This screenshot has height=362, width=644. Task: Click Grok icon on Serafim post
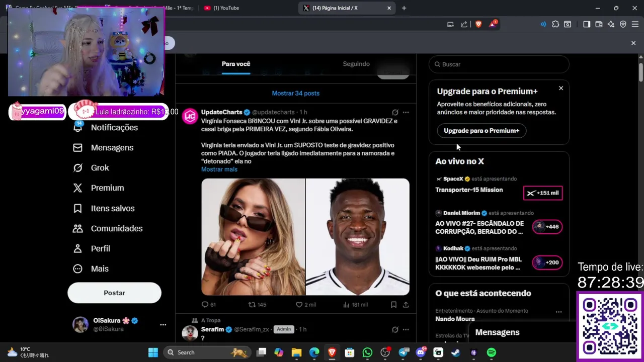tap(395, 329)
